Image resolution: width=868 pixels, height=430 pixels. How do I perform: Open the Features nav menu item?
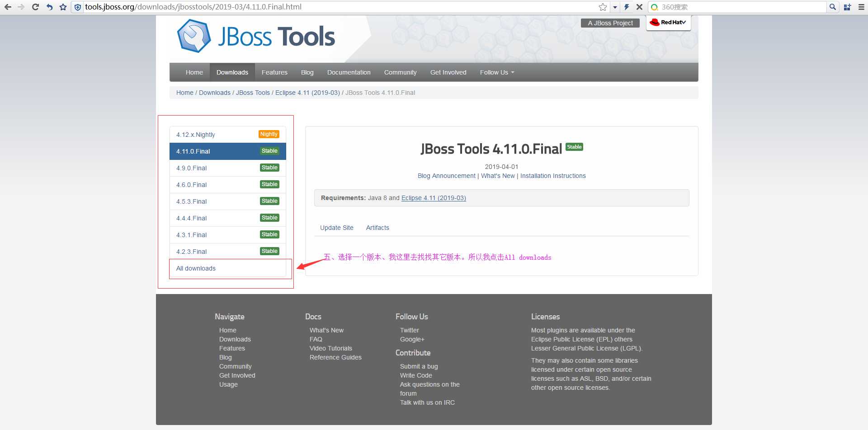point(274,72)
